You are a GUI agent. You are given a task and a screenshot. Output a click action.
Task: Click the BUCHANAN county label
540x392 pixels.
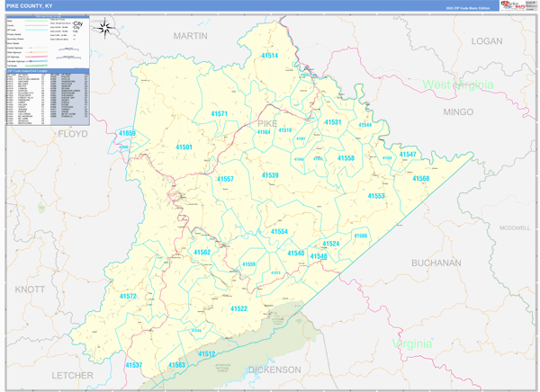[x=436, y=263]
